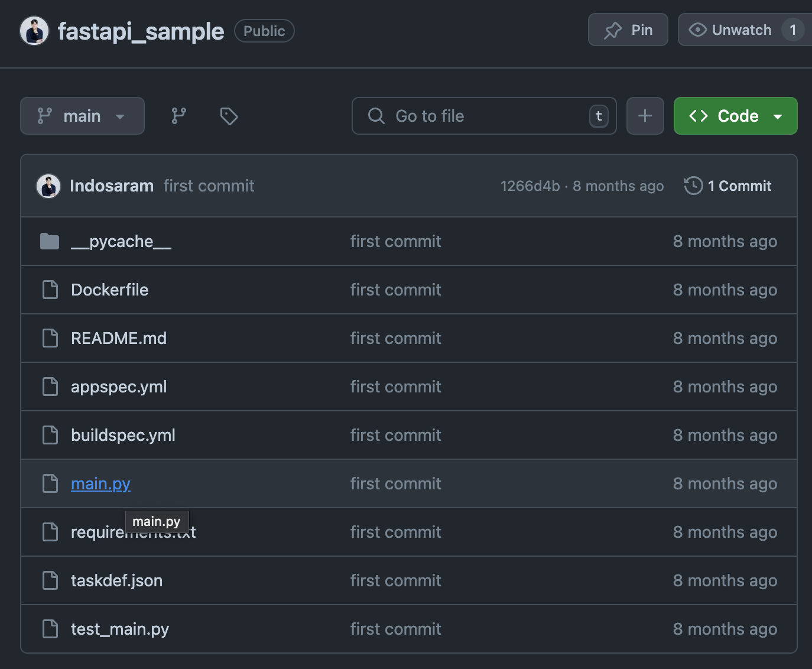Open the __pycache__ folder icon
The width and height of the screenshot is (812, 669).
pyautogui.click(x=50, y=241)
